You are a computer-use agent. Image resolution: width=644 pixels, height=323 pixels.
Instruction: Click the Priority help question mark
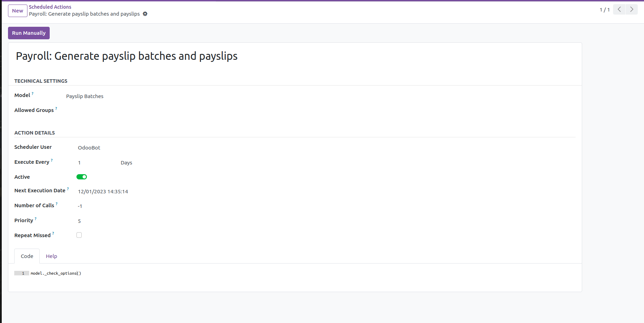point(35,219)
